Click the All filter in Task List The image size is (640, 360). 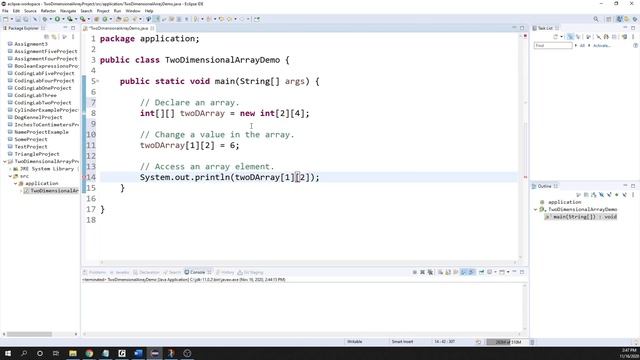coord(582,46)
